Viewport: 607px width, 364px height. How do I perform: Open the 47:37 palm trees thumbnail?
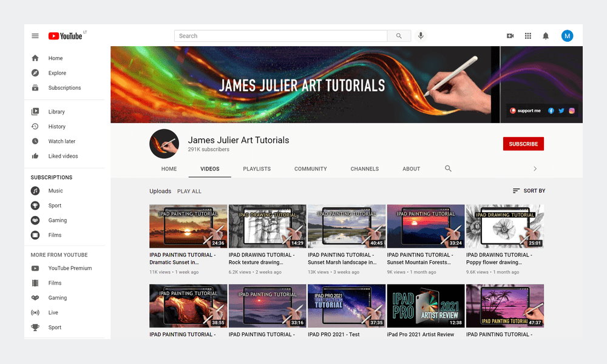(505, 306)
